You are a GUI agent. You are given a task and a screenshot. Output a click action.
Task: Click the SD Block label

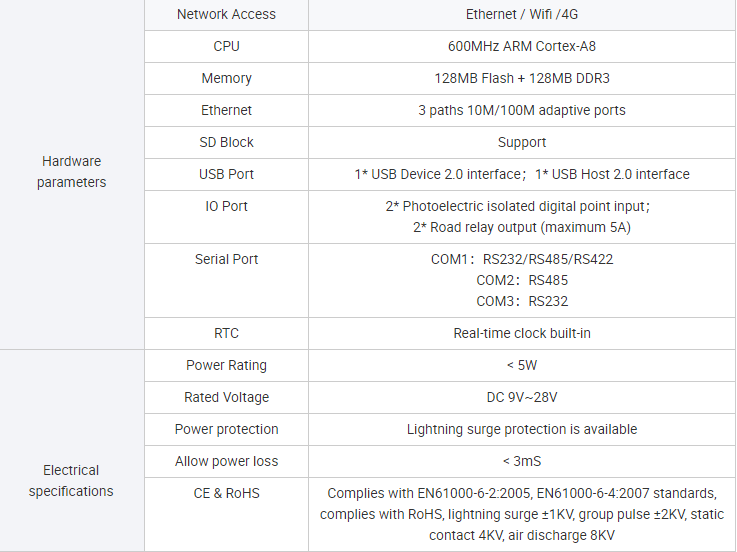coord(226,142)
